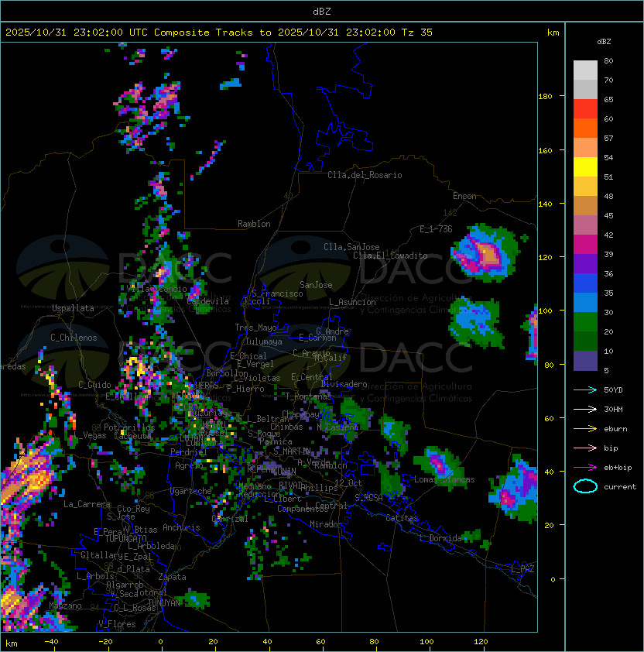The image size is (644, 652).
Task: Click the '180' km tick on right axis
Action: [x=545, y=97]
